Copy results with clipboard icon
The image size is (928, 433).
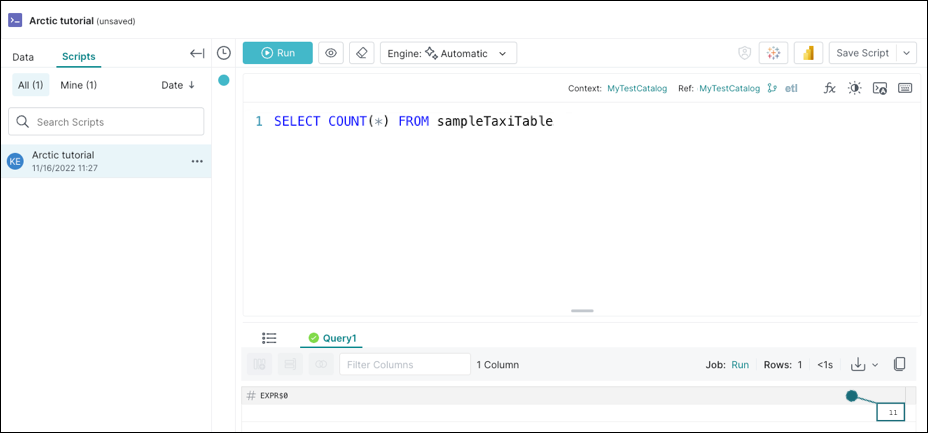[x=899, y=364]
